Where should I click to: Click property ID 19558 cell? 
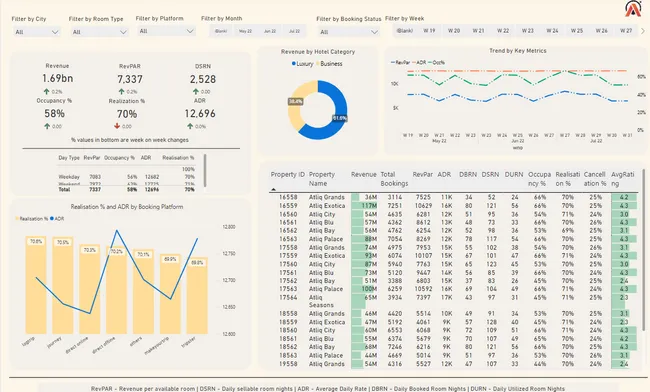(x=288, y=364)
